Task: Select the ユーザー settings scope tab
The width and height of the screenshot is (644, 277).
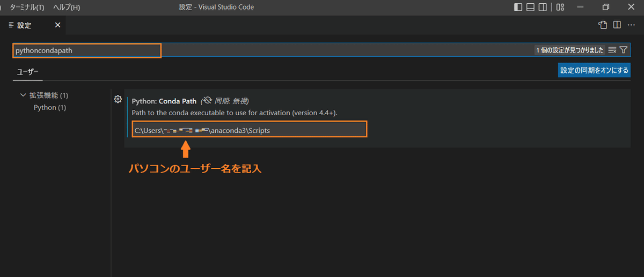Action: point(27,71)
